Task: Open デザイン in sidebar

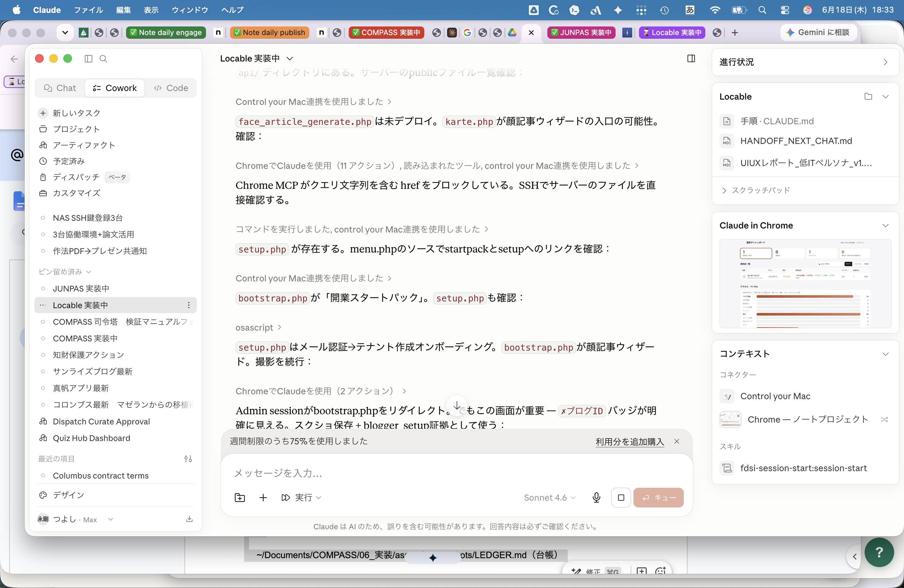Action: pyautogui.click(x=115, y=495)
